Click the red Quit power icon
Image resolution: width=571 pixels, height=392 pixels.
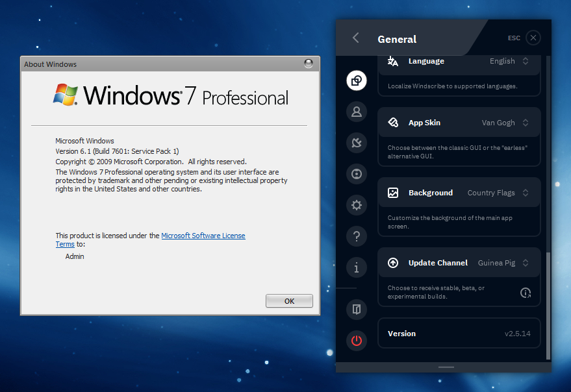[356, 340]
